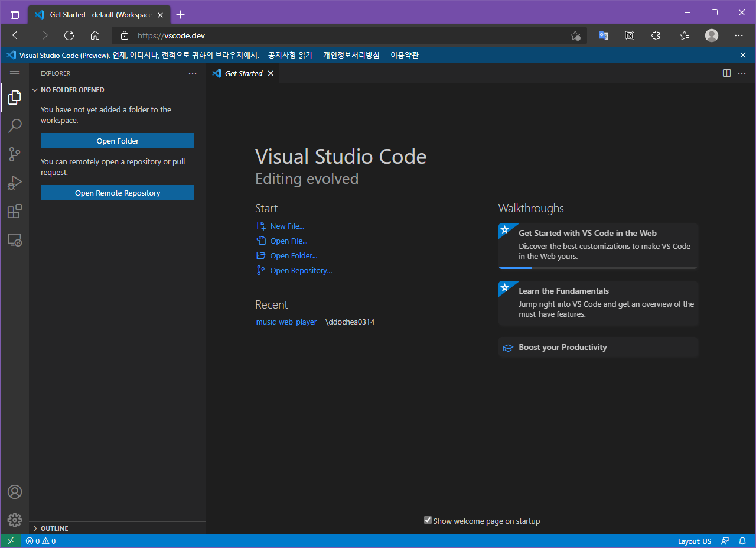Select the Get Started editor tab

(243, 73)
